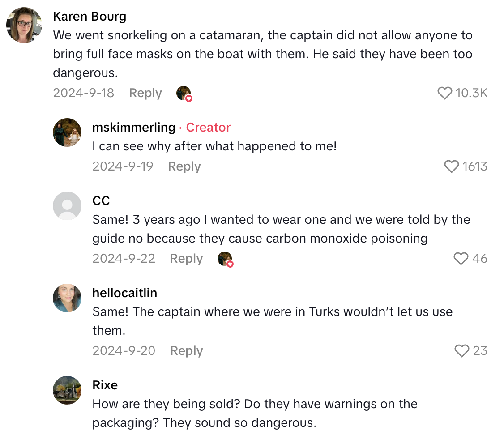Select the username Rixe
The height and width of the screenshot is (435, 504).
105,385
